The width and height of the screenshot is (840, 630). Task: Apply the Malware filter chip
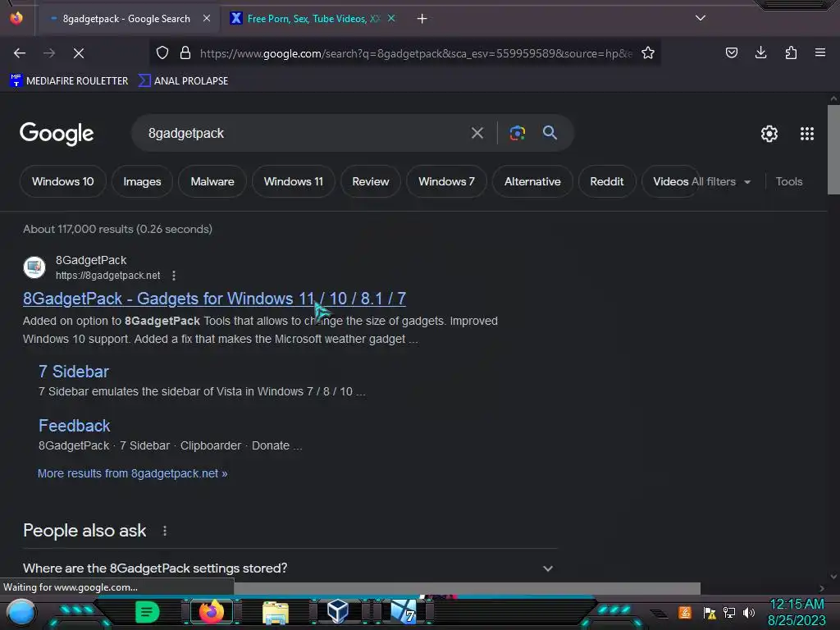(212, 181)
